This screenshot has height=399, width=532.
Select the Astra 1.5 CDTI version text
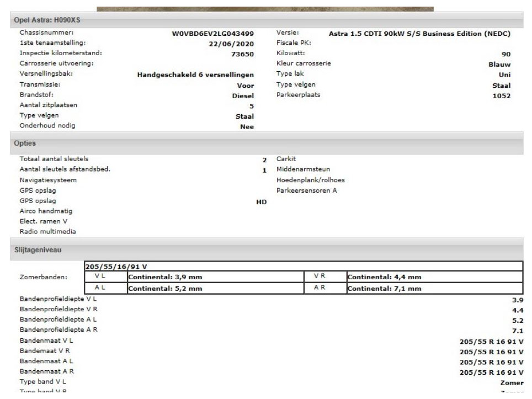click(x=419, y=34)
